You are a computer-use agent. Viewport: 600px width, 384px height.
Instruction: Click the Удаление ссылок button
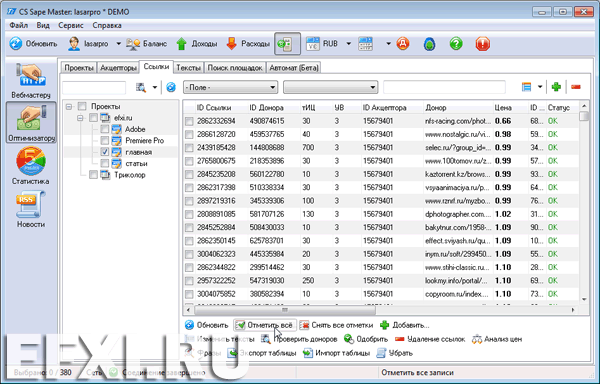pyautogui.click(x=430, y=339)
